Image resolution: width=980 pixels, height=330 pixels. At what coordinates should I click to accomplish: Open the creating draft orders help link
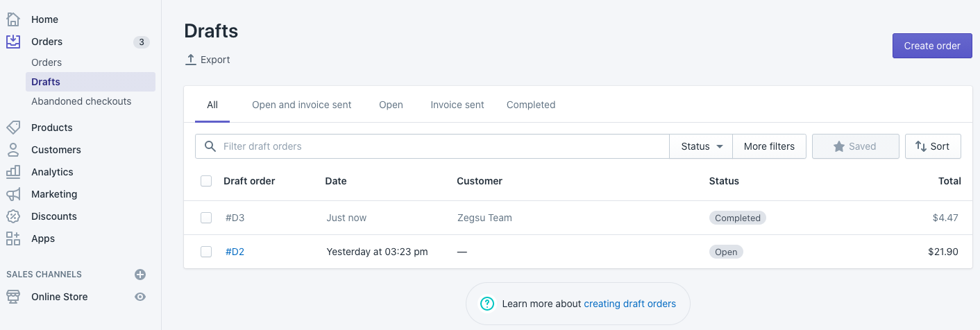630,304
